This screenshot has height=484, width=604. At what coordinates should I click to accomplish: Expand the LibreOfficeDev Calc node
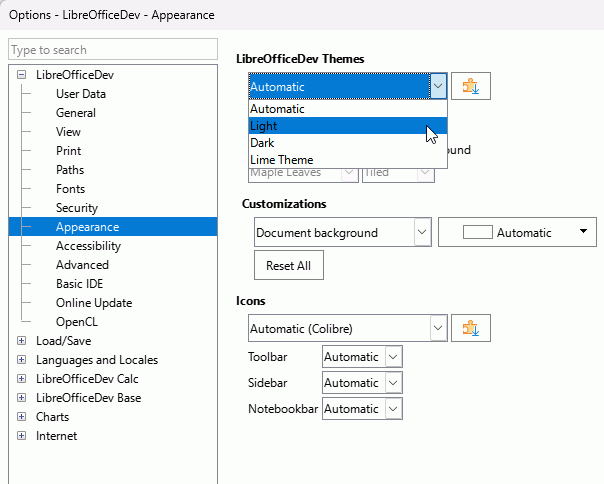[x=22, y=378]
